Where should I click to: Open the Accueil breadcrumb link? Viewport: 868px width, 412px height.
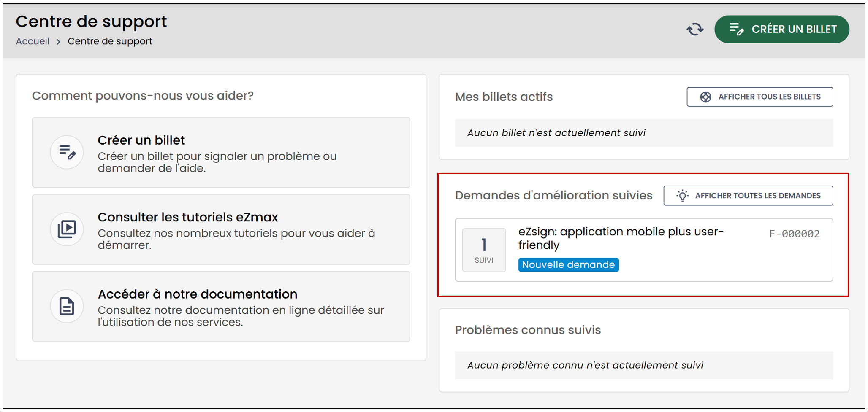pos(33,41)
